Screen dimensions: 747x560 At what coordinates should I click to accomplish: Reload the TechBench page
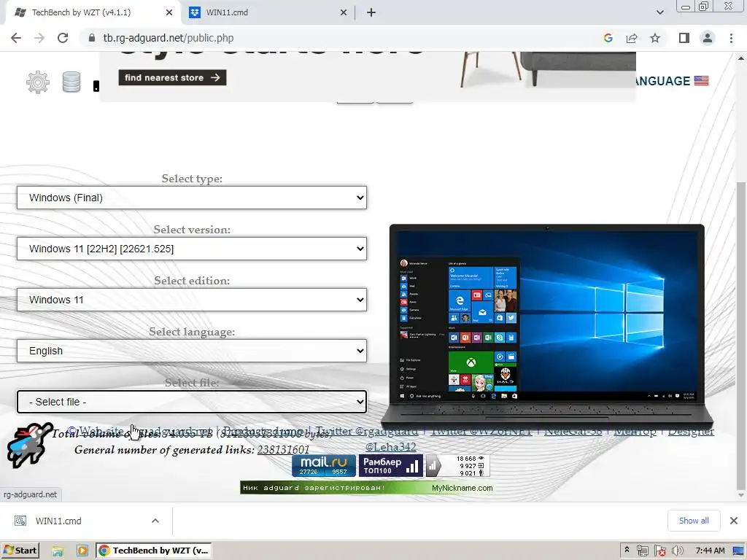point(63,38)
